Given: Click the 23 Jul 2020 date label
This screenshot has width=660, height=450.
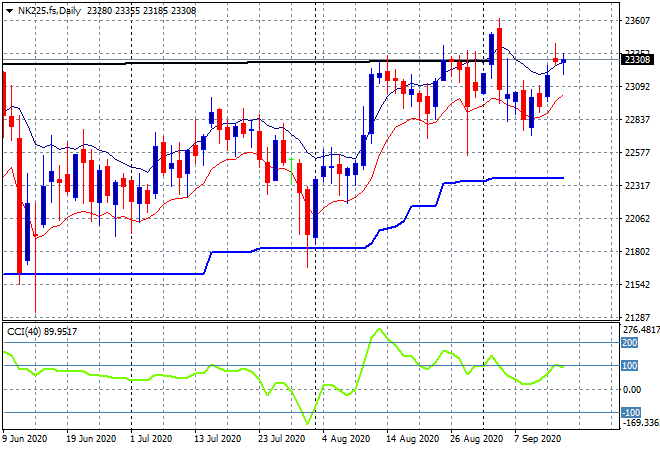Looking at the screenshot, I should 281,439.
